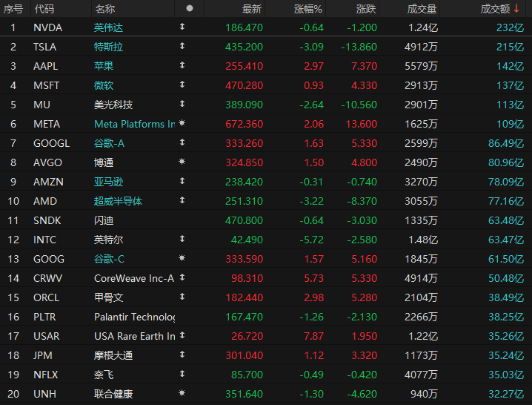Image resolution: width=532 pixels, height=405 pixels.
Task: Click the sun-shaped icon in the UNH row
Action: [x=182, y=393]
